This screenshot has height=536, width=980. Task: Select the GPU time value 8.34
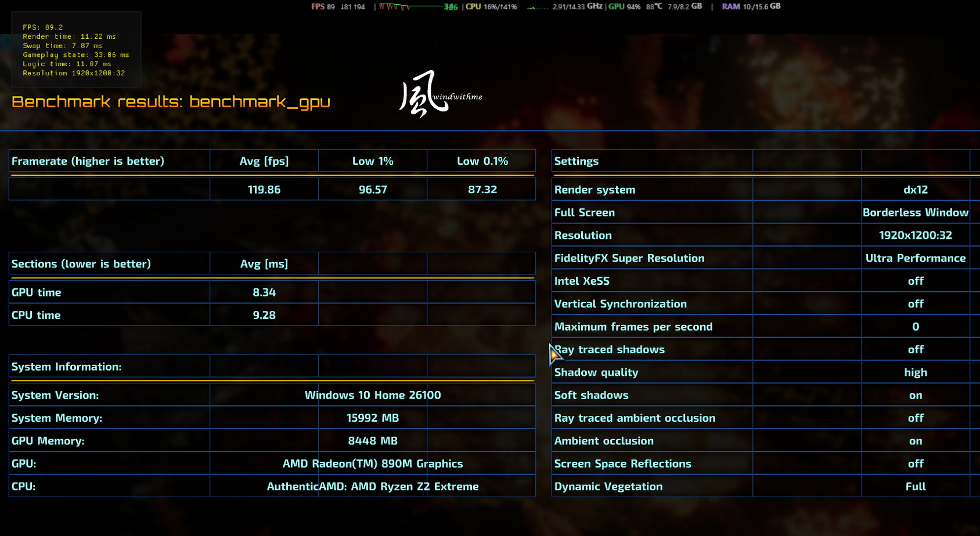pos(264,292)
